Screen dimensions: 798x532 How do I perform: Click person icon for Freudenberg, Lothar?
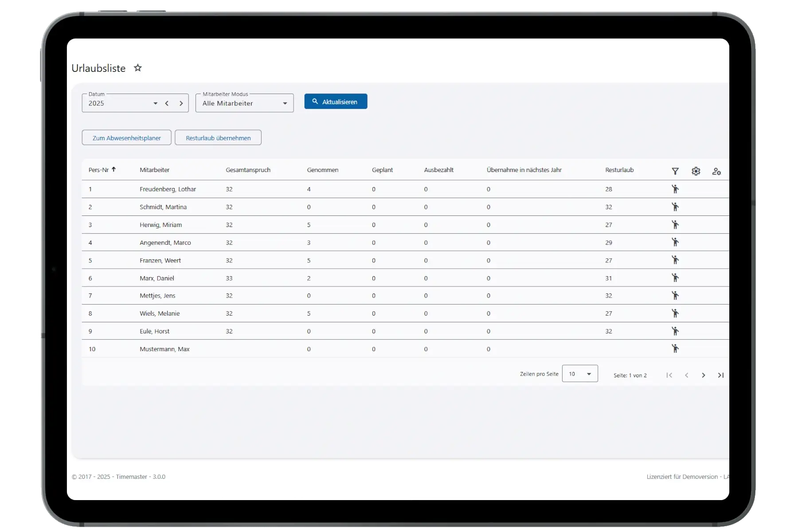(x=675, y=189)
